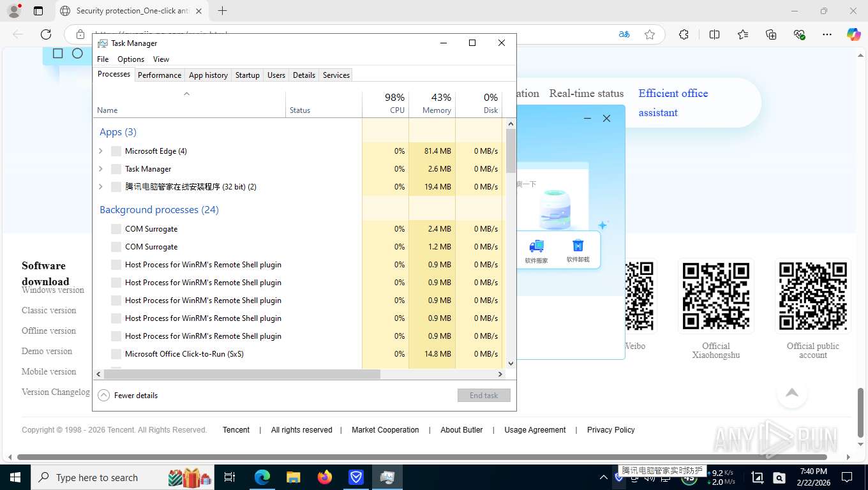The width and height of the screenshot is (868, 490).
Task: Click the 软件卸载 trash icon in popup
Action: click(578, 246)
